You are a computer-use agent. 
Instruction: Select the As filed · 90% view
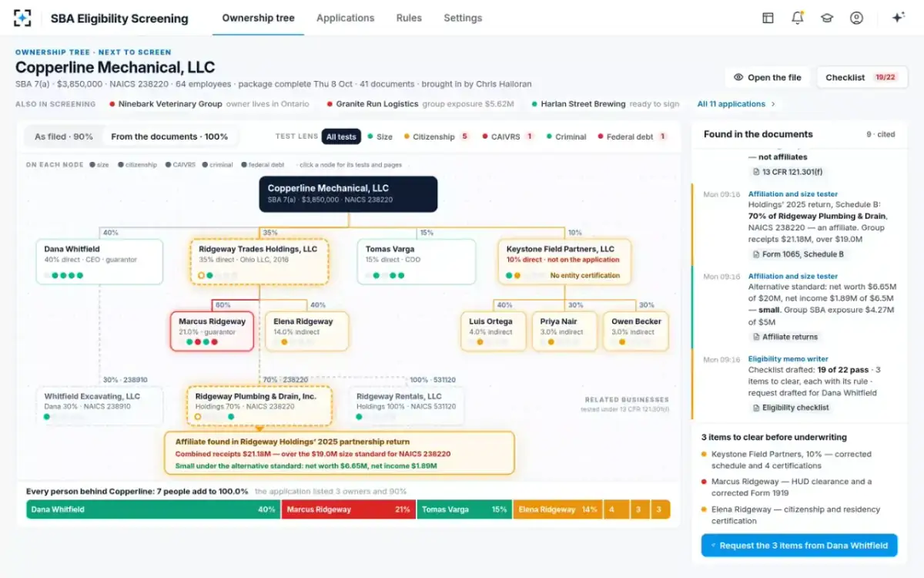(64, 136)
